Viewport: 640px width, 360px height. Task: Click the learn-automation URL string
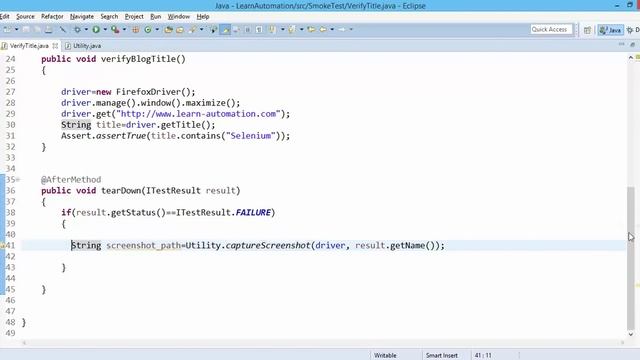pos(198,114)
